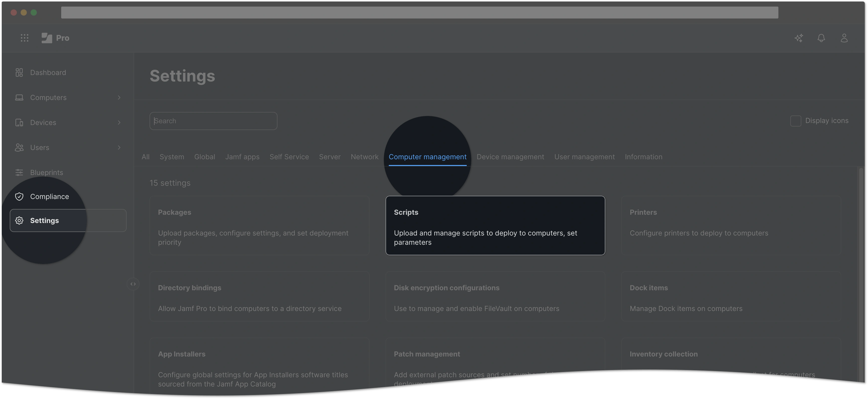Collapse the sidebar with the arrow handle
The height and width of the screenshot is (399, 868).
point(133,284)
